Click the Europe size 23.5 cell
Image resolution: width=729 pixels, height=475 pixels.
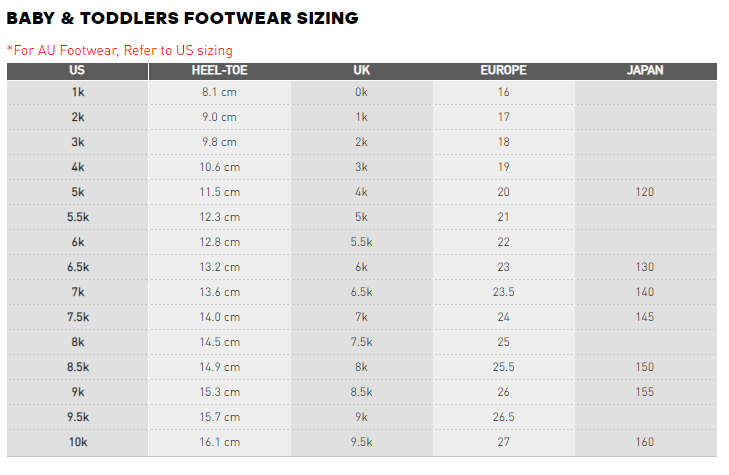pyautogui.click(x=503, y=292)
